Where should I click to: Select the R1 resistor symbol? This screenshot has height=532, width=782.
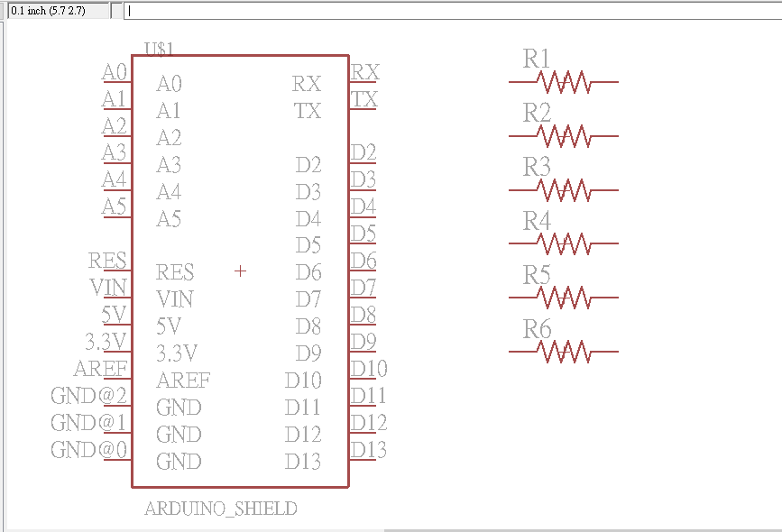point(564,82)
